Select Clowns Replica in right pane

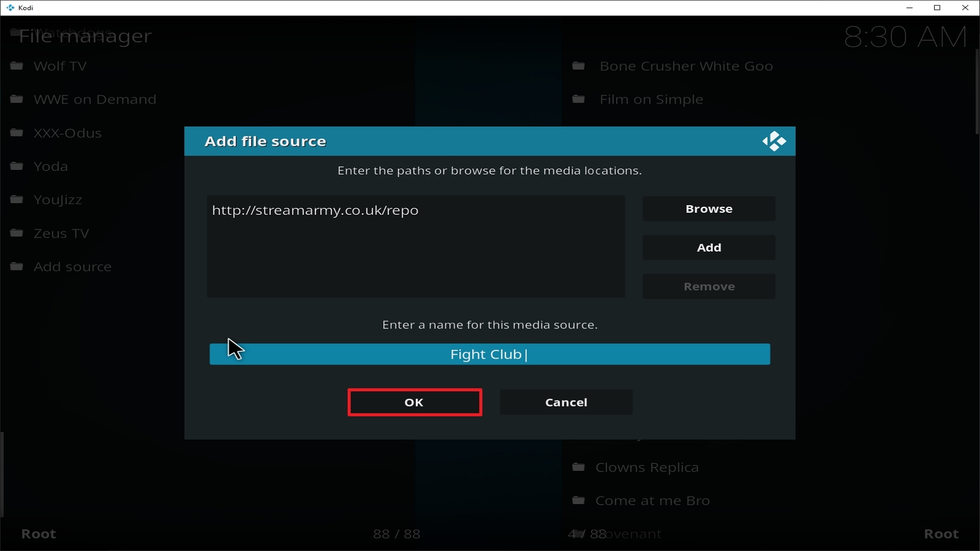click(647, 468)
